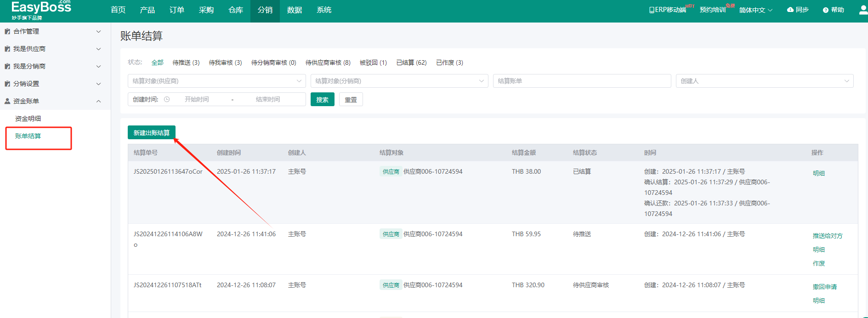This screenshot has height=318, width=868.
Task: Click 推送给对方 link in second row
Action: coord(827,236)
